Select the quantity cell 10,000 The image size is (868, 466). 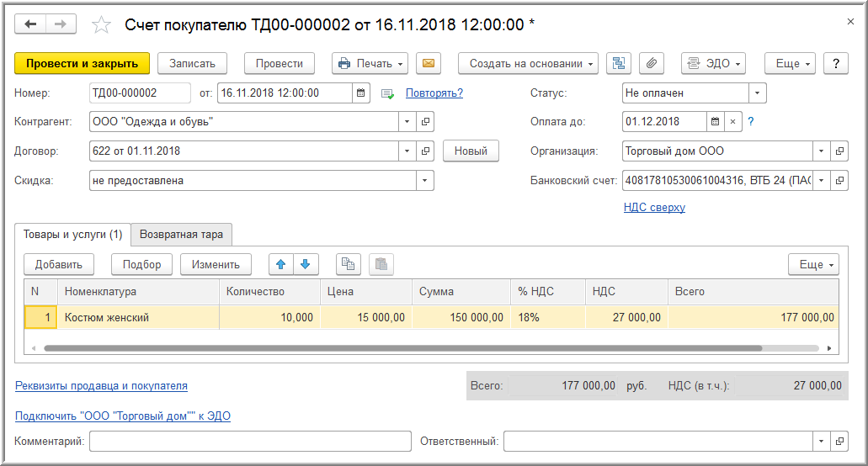[x=269, y=317]
